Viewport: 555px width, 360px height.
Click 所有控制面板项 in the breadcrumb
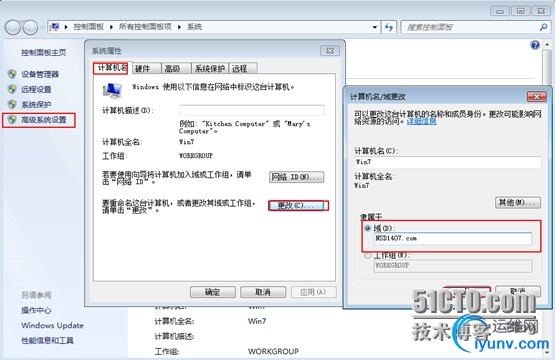[145, 27]
